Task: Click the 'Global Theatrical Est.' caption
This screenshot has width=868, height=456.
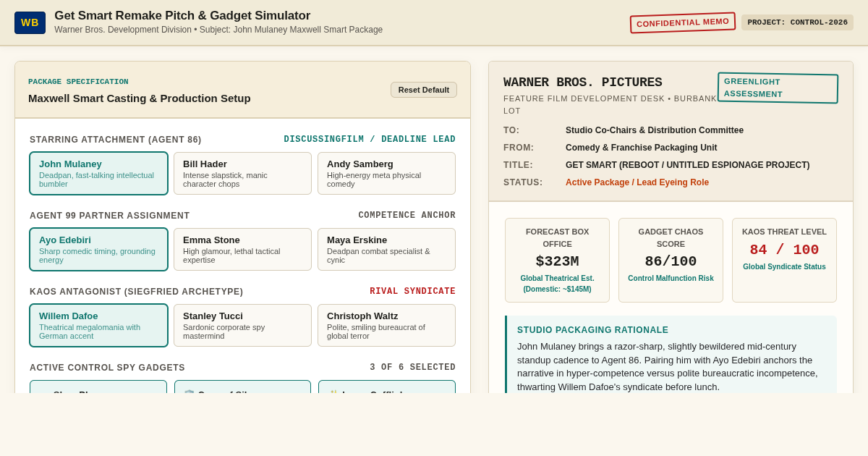Action: (557, 278)
